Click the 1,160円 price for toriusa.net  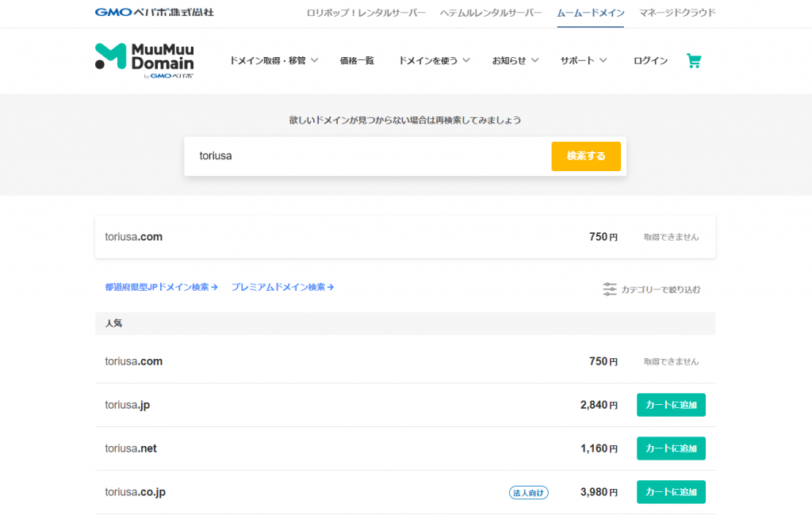click(599, 448)
